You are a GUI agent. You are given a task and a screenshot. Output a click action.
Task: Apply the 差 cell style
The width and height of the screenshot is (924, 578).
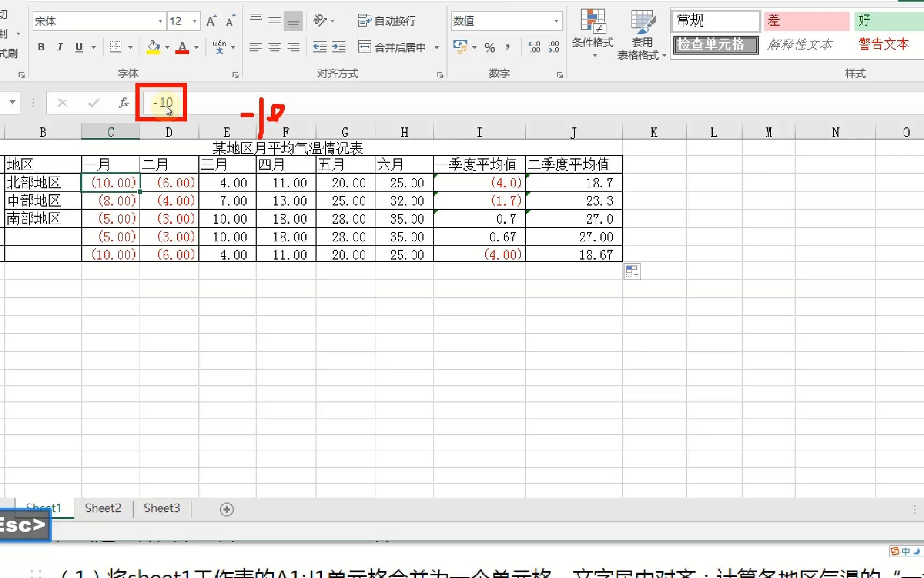click(x=806, y=21)
